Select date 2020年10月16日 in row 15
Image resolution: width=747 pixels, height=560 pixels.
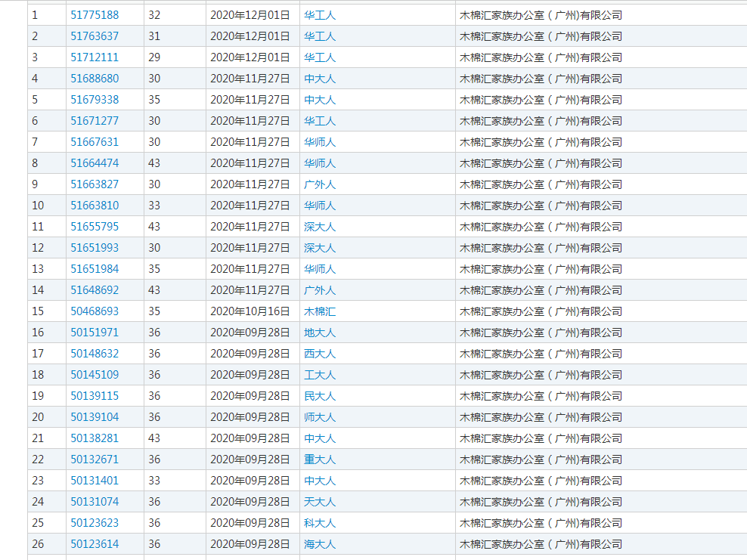[250, 311]
